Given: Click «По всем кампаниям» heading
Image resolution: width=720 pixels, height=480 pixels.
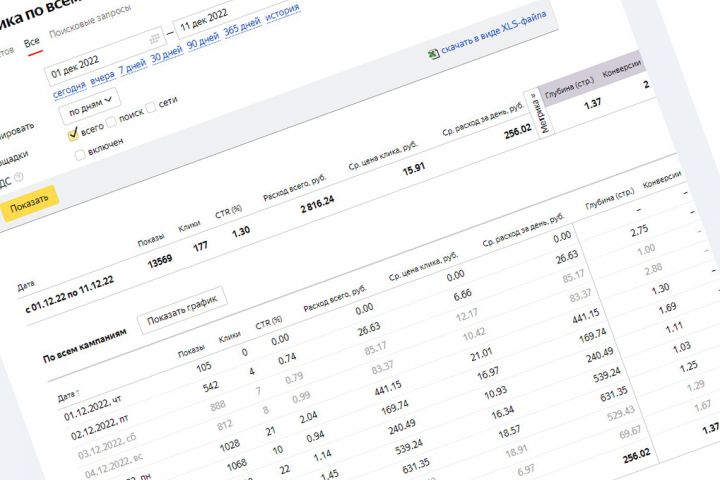Looking at the screenshot, I should (85, 345).
